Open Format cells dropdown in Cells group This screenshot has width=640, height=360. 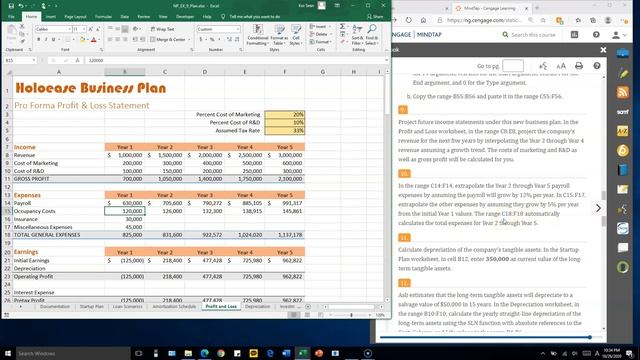pyautogui.click(x=320, y=42)
